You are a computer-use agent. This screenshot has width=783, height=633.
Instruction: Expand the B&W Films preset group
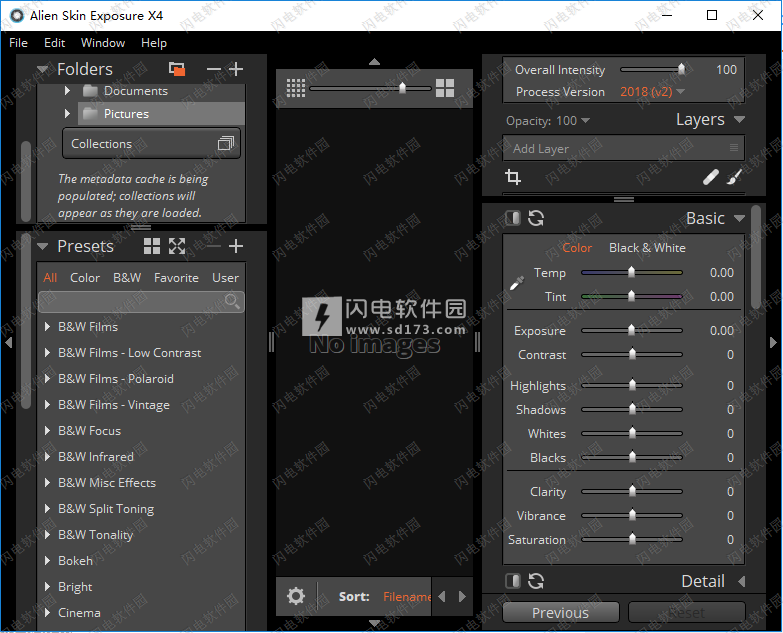pos(47,326)
